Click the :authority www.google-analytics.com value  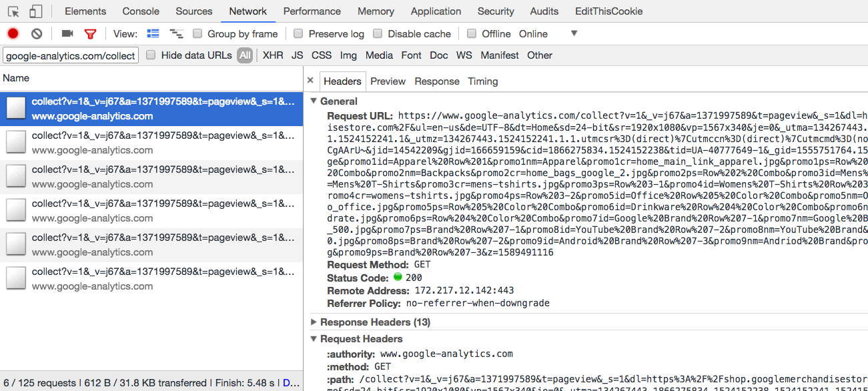446,354
